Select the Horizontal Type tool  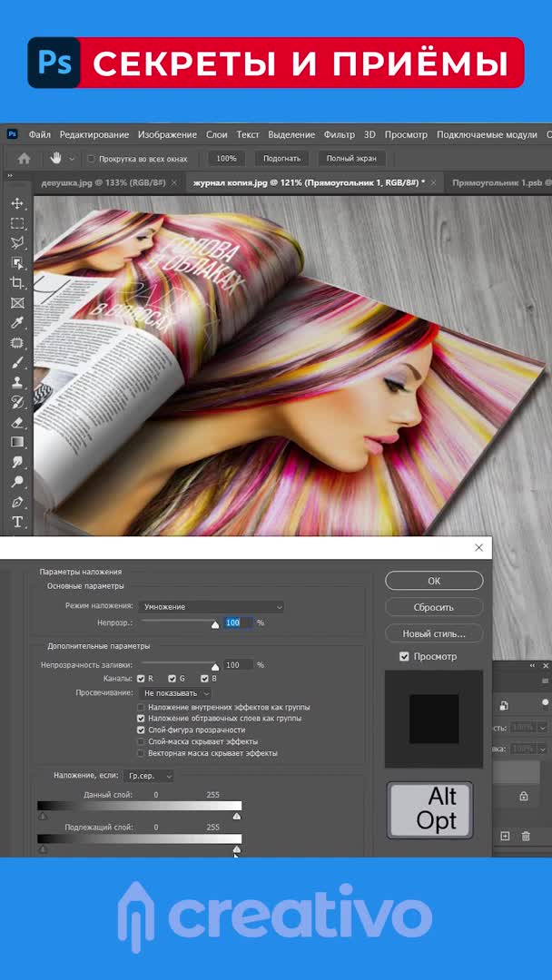pyautogui.click(x=17, y=522)
